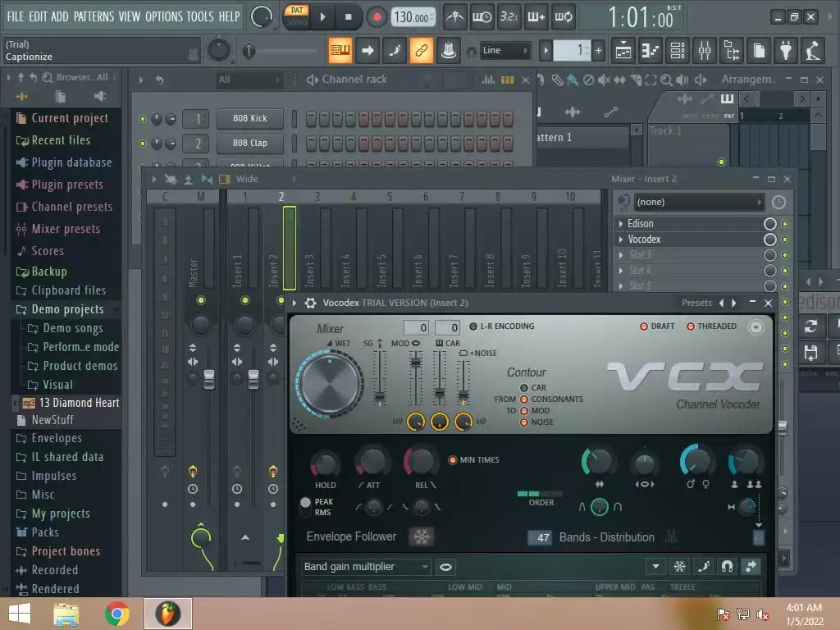Open the 13 Diamond Heart file in browser

click(71, 402)
